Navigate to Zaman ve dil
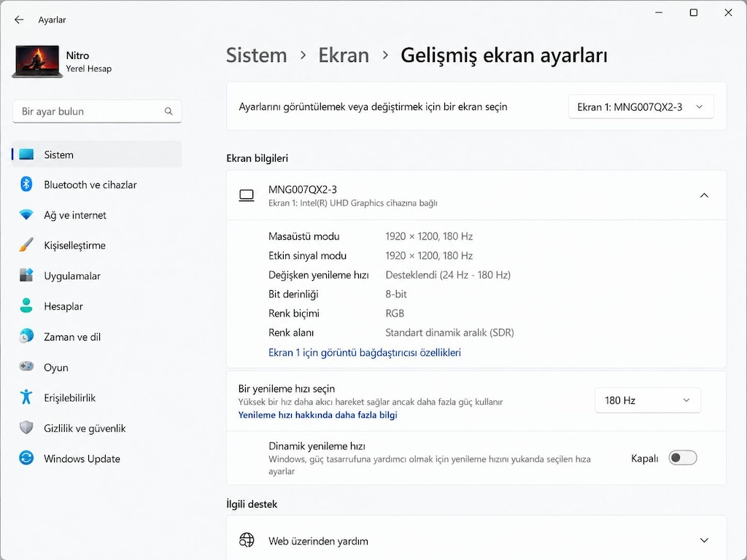This screenshot has height=560, width=747. coord(72,337)
